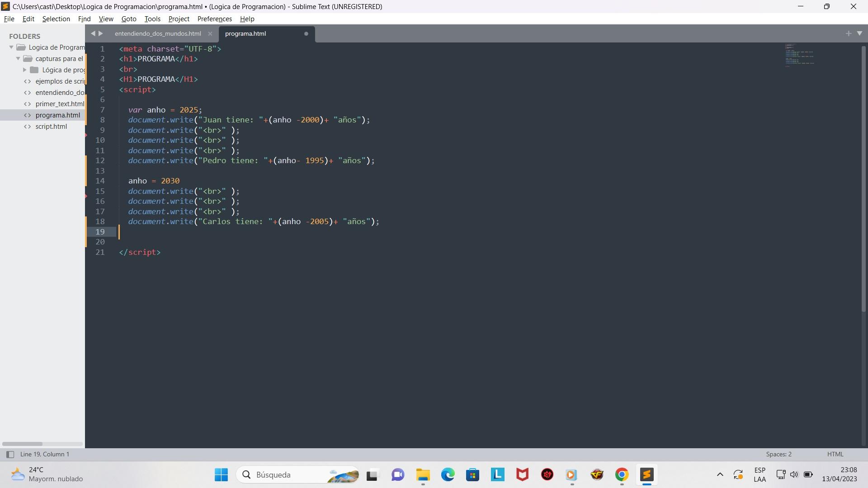Open the Goto menu
The width and height of the screenshot is (868, 488).
(x=129, y=19)
